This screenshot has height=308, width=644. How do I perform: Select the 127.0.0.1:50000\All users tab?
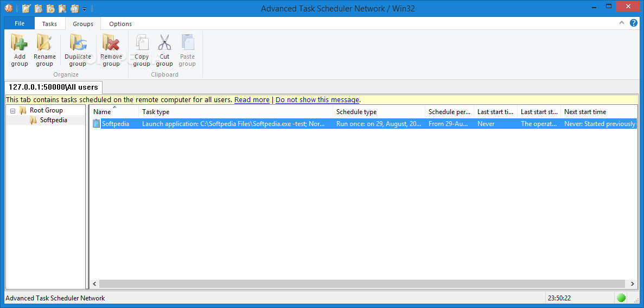click(x=53, y=87)
